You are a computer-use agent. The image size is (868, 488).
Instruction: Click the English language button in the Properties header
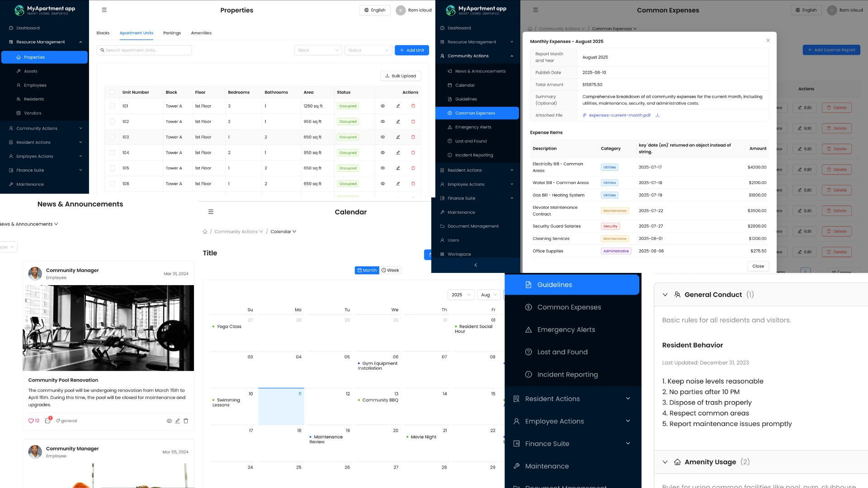pos(375,10)
